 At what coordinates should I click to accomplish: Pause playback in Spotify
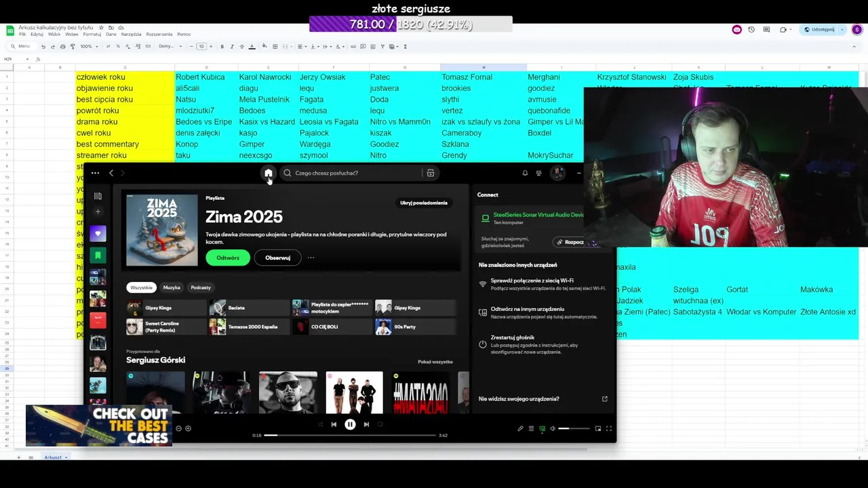[350, 424]
